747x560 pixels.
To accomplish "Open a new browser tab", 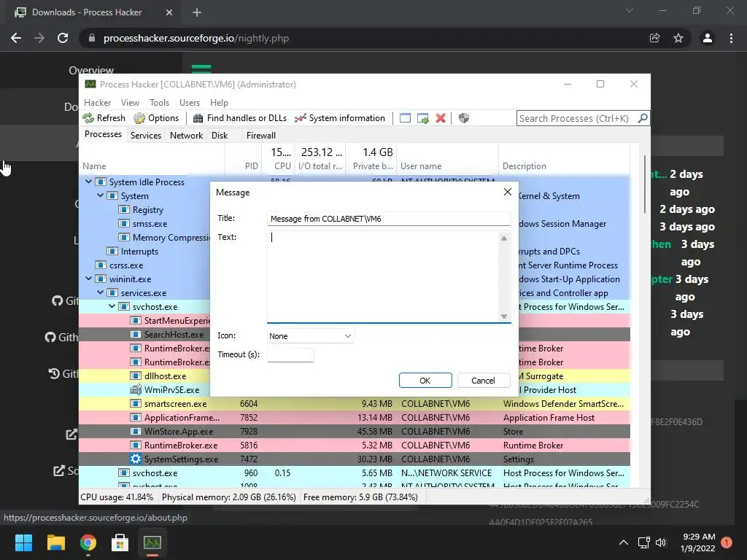I will click(197, 12).
